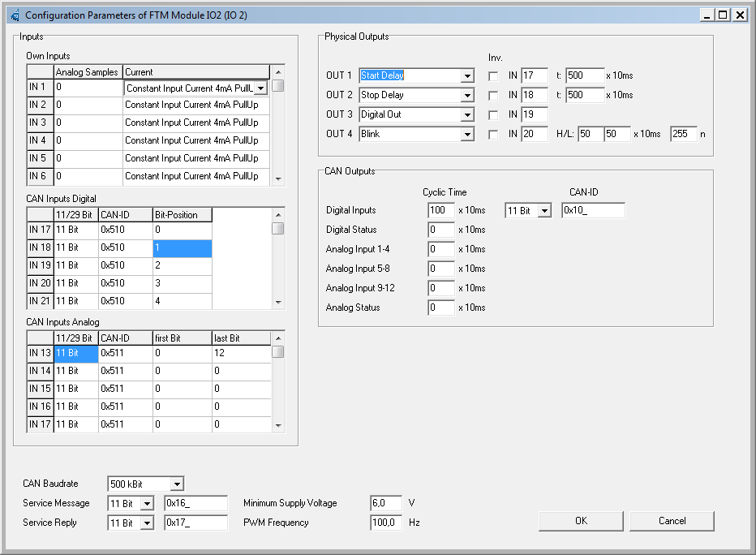The height and width of the screenshot is (555, 756).
Task: Open the OUT 1 Start Delay dropdown
Action: [x=466, y=75]
